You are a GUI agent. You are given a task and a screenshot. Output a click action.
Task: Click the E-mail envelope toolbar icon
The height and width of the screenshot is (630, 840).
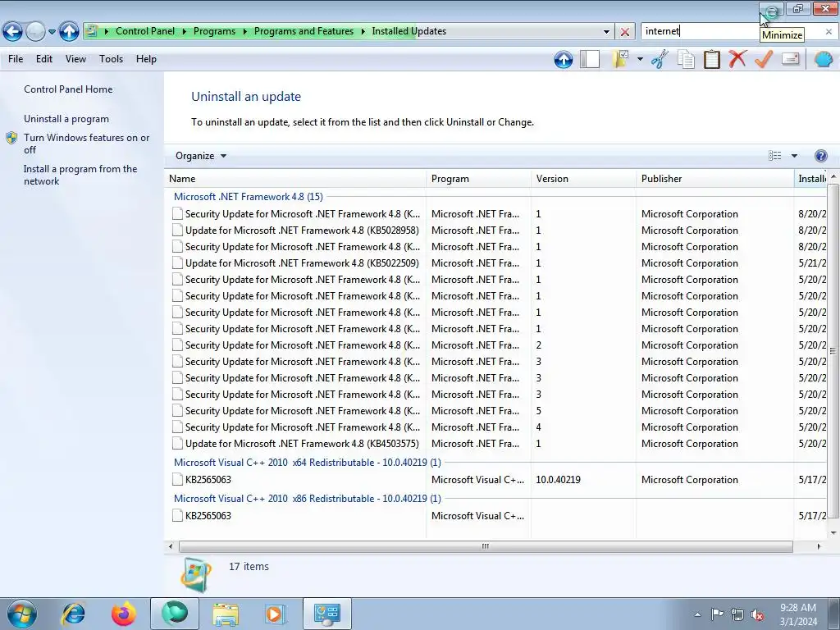point(790,59)
